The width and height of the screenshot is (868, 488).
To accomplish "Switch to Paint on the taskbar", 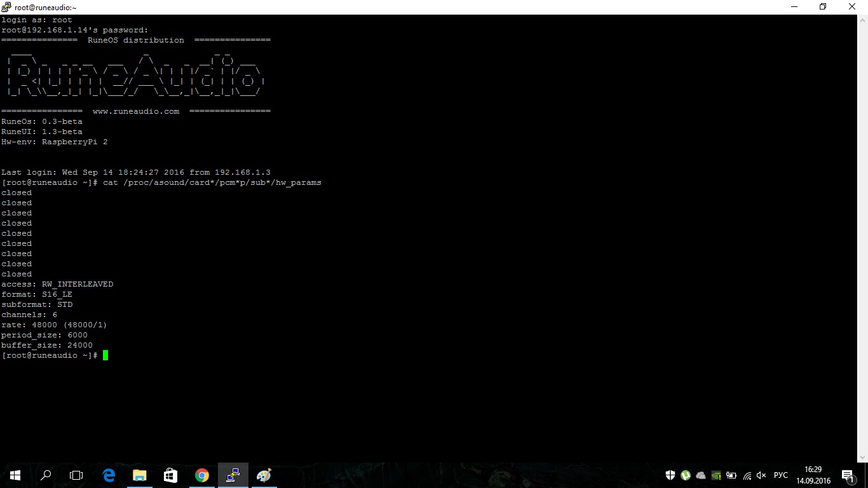I will click(264, 475).
